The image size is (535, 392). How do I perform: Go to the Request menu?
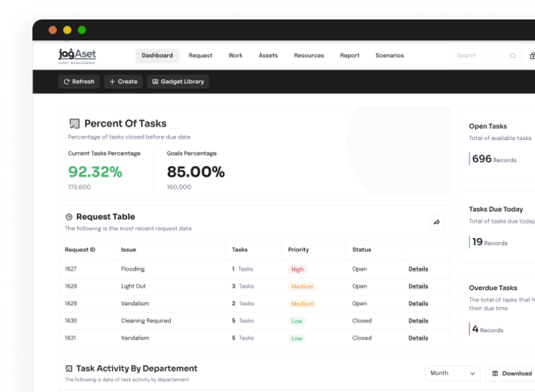pyautogui.click(x=200, y=55)
